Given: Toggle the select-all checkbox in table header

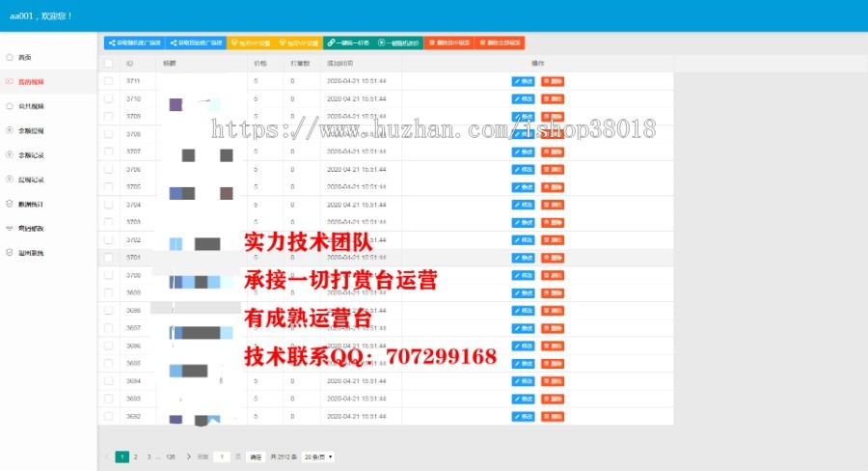Looking at the screenshot, I should click(x=109, y=63).
